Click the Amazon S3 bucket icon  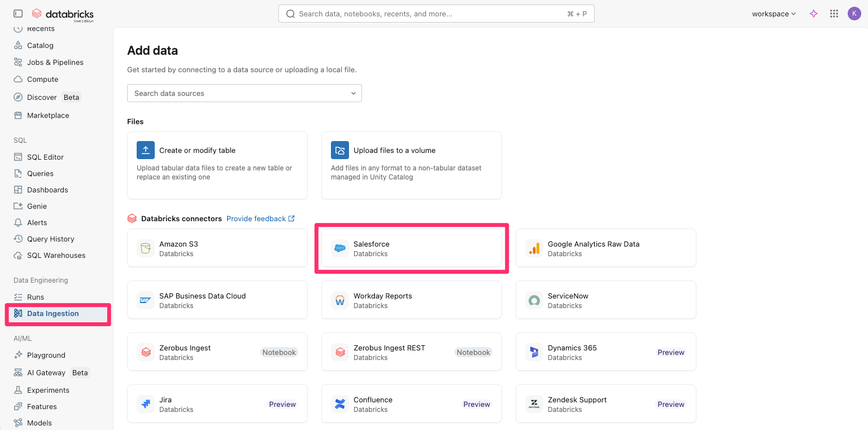146,249
